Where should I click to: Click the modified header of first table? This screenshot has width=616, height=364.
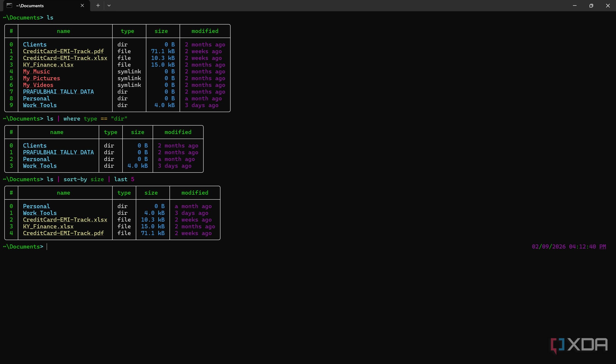pos(205,31)
